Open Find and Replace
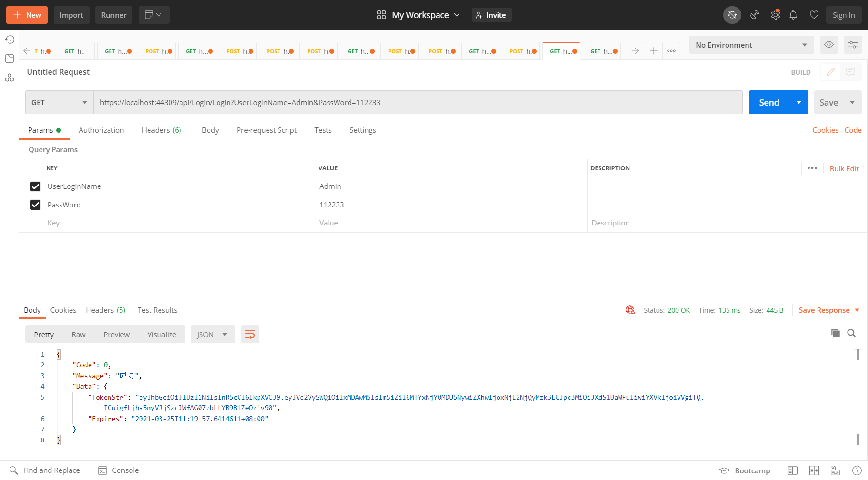This screenshot has height=480, width=868. pyautogui.click(x=45, y=470)
